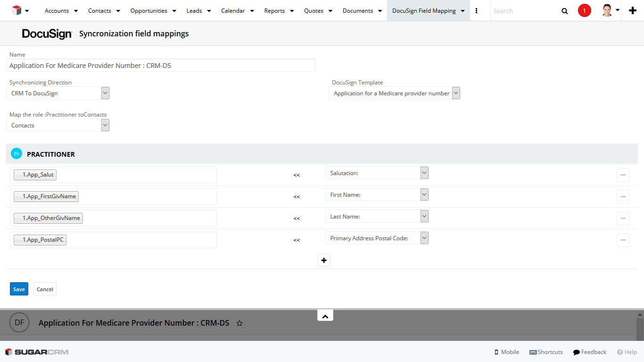Click the search magnifier icon
The image size is (644, 362).
tap(565, 11)
